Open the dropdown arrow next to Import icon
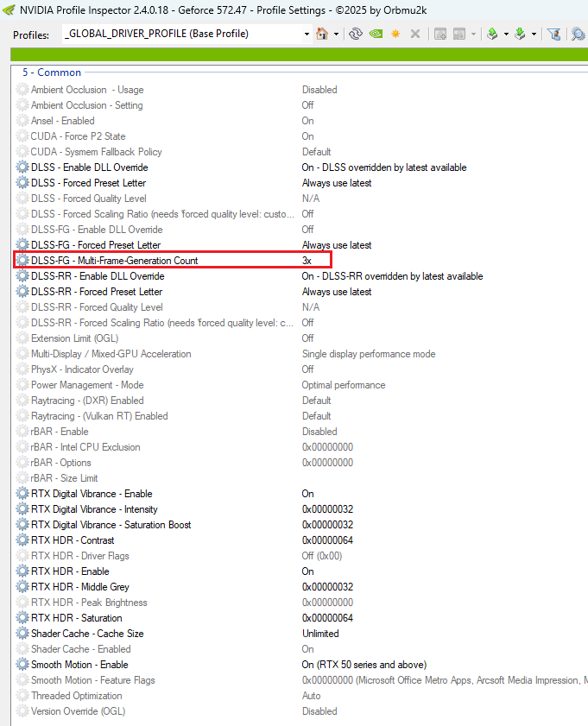Image resolution: width=588 pixels, height=726 pixels. [x=534, y=35]
